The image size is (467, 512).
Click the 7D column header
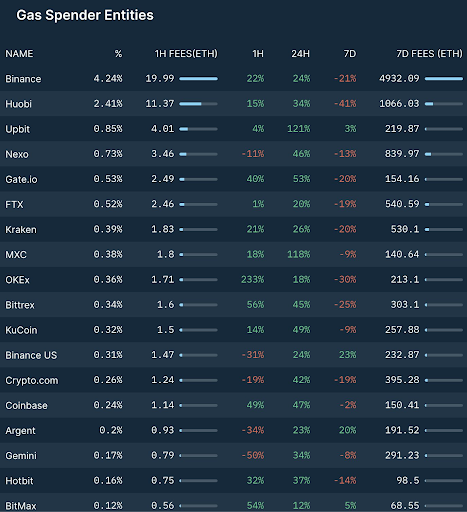coord(350,54)
